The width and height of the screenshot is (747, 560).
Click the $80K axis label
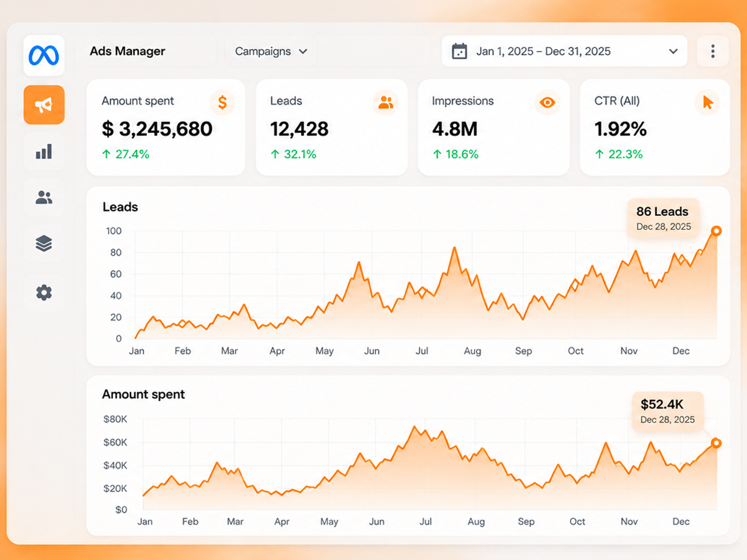pyautogui.click(x=115, y=419)
